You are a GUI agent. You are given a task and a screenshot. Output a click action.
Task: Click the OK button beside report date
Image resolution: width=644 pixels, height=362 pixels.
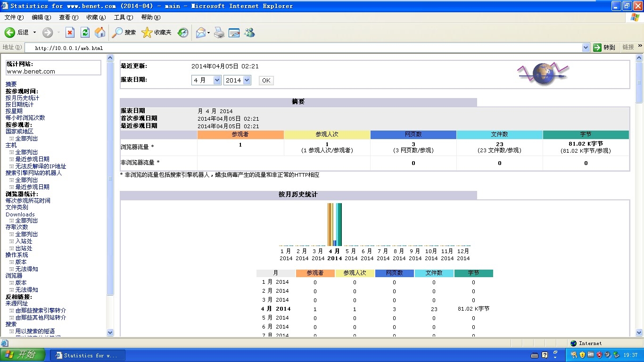pyautogui.click(x=266, y=81)
